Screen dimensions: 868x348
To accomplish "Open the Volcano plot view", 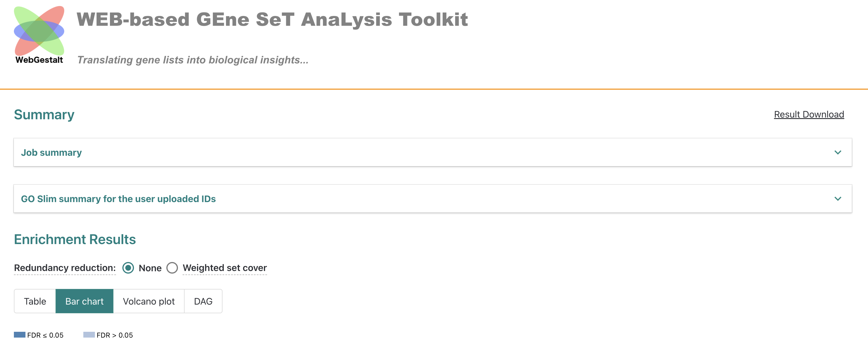I will click(x=149, y=301).
